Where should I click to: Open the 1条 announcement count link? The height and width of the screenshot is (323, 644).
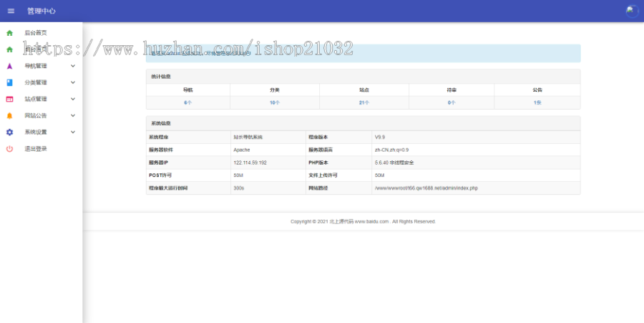[537, 102]
